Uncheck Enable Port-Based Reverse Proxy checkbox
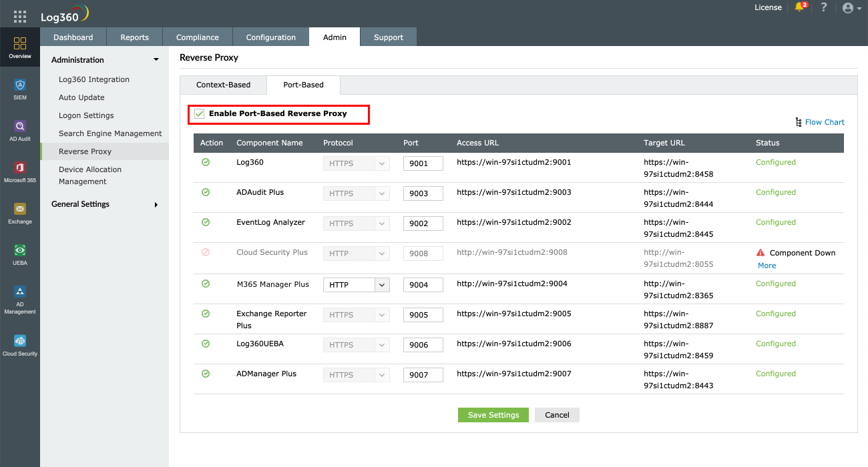The height and width of the screenshot is (467, 868). (199, 114)
